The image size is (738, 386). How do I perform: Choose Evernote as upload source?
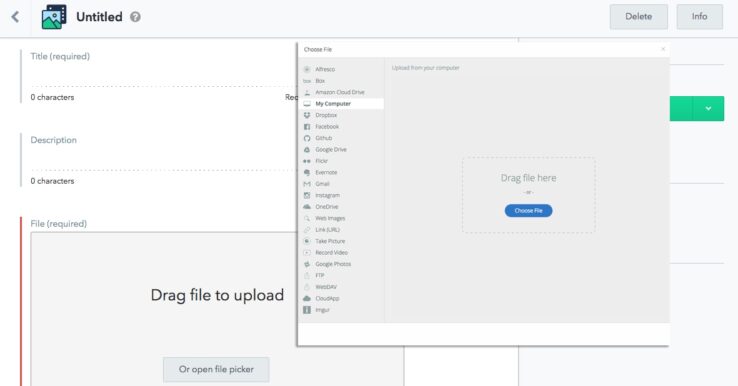342,172
